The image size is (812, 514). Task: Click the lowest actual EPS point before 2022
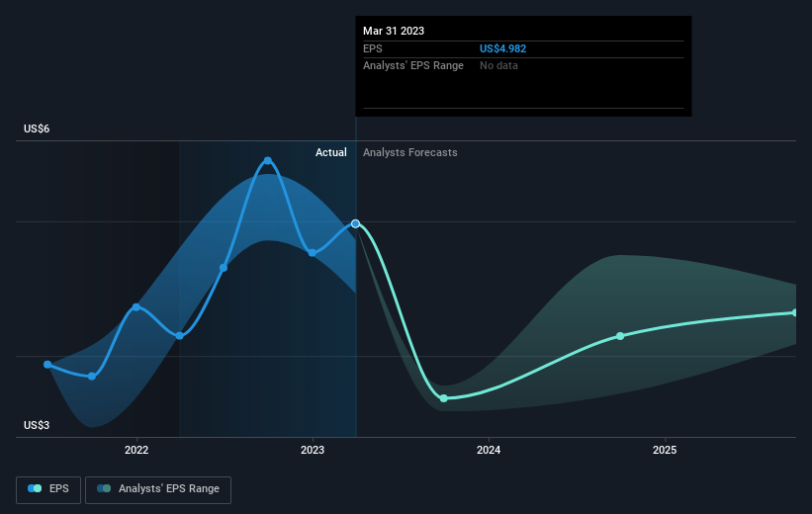pos(92,377)
